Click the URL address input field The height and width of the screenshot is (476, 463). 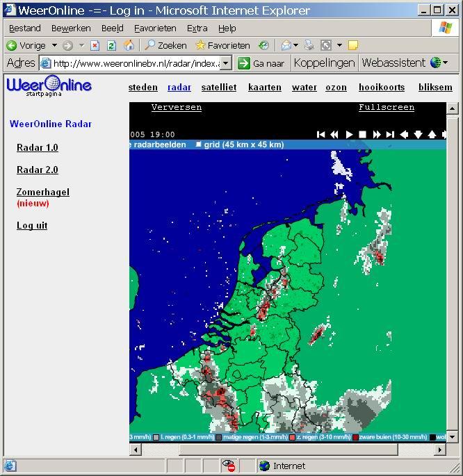(136, 63)
